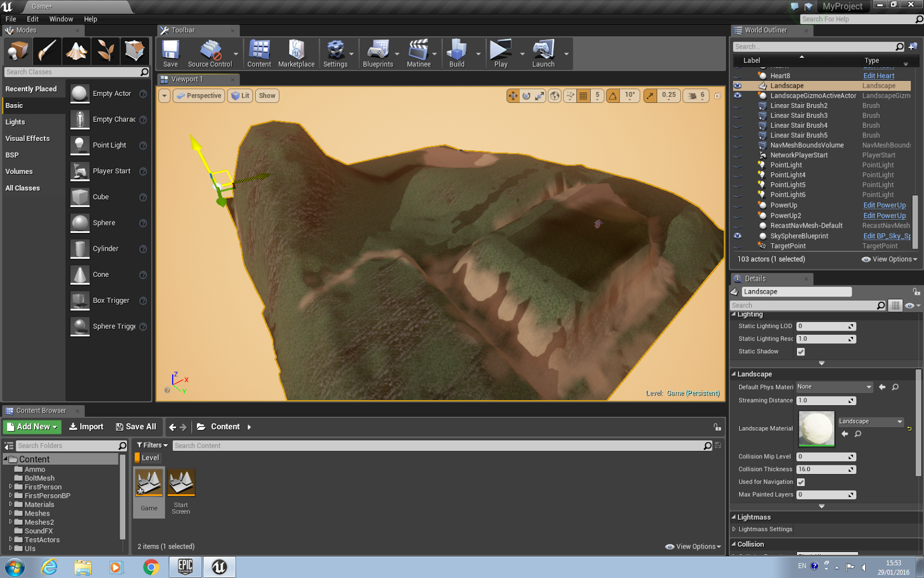Select the Landscape editing mode icon
The width and height of the screenshot is (924, 578).
77,51
